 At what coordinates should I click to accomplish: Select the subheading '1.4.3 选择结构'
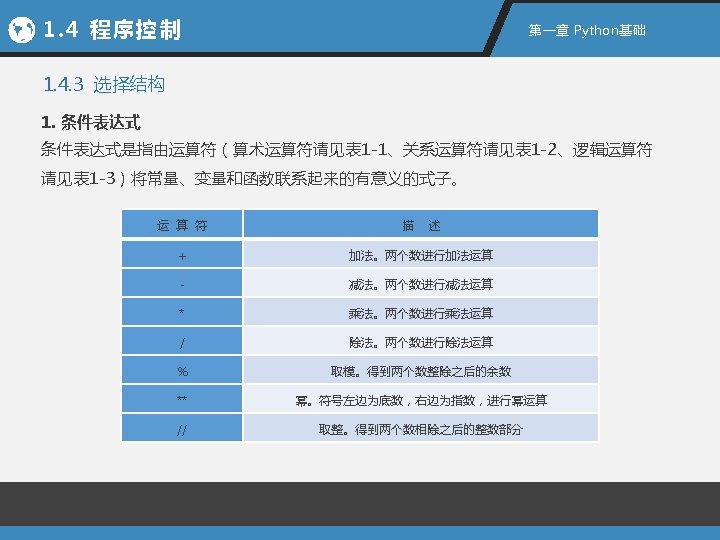click(x=104, y=84)
